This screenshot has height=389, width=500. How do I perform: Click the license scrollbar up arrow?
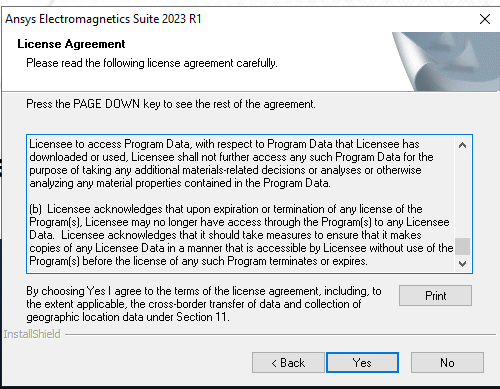click(462, 145)
